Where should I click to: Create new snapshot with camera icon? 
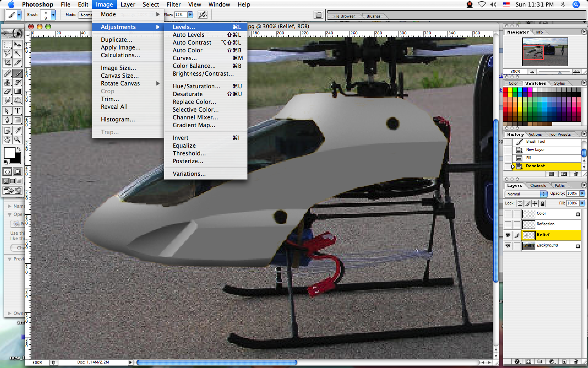pyautogui.click(x=564, y=174)
